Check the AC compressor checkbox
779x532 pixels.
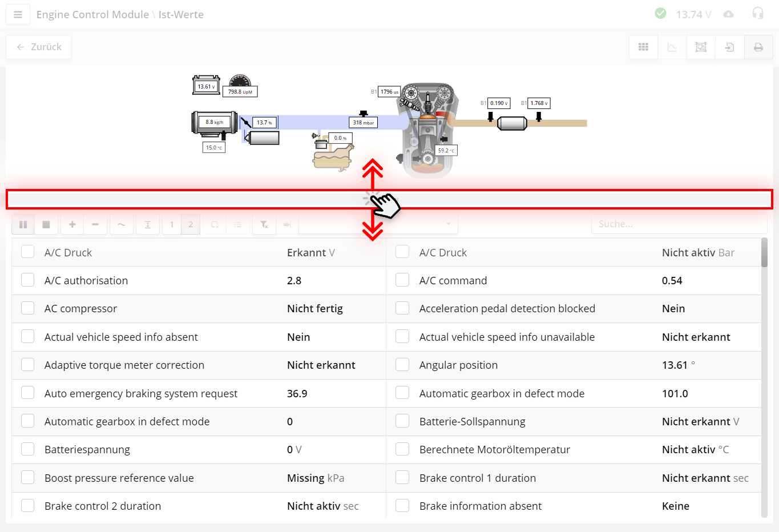pyautogui.click(x=27, y=308)
